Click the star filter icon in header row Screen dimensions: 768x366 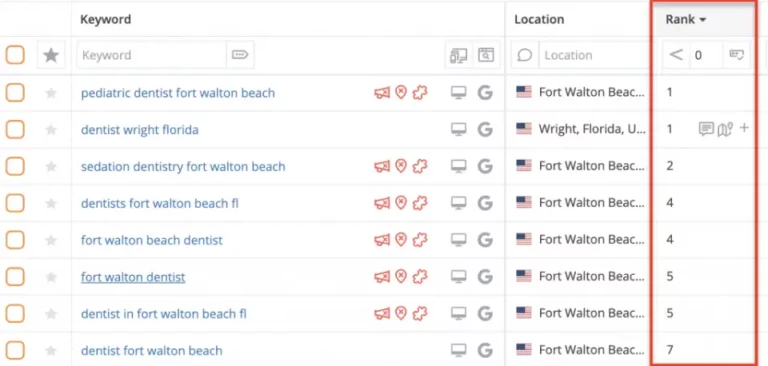tap(51, 55)
